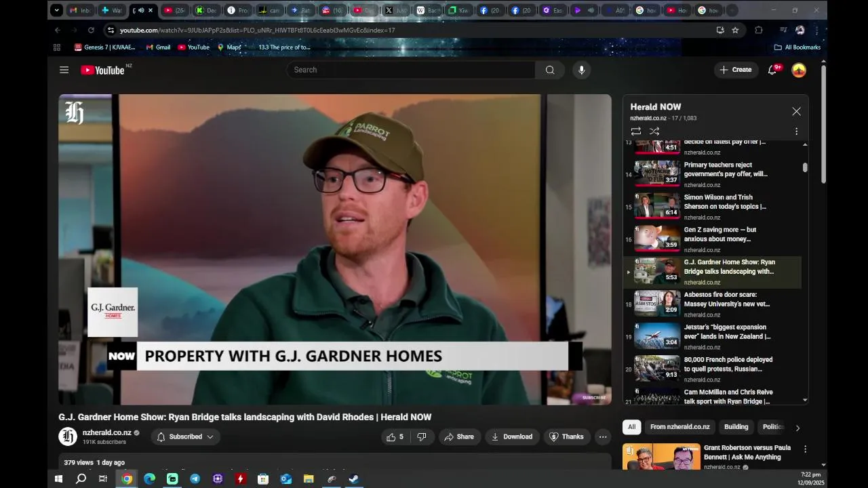Play Primary teachers reject pay offer video
The image size is (868, 488).
coord(712,174)
